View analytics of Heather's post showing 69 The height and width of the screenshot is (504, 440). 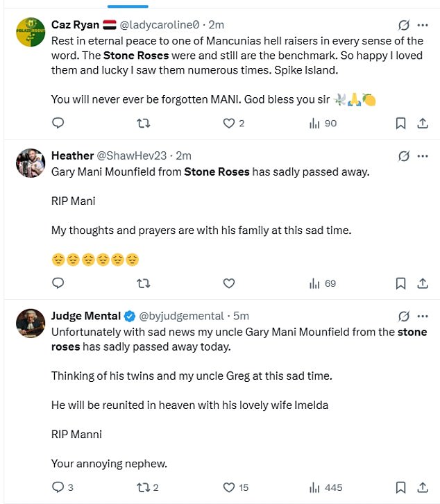[x=322, y=283]
